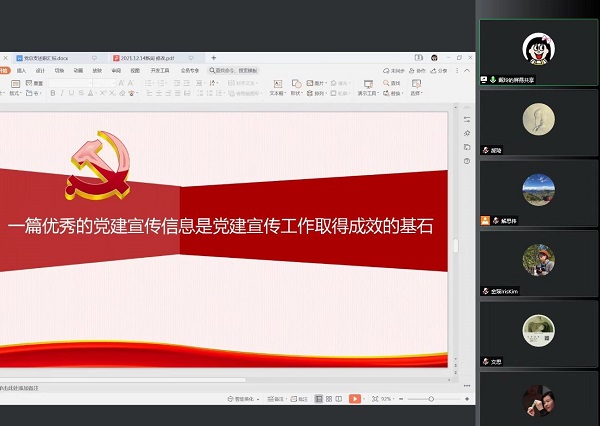Viewport: 600px width, 426px height.
Task: Open the 92% zoom level dropdown
Action: click(386, 399)
